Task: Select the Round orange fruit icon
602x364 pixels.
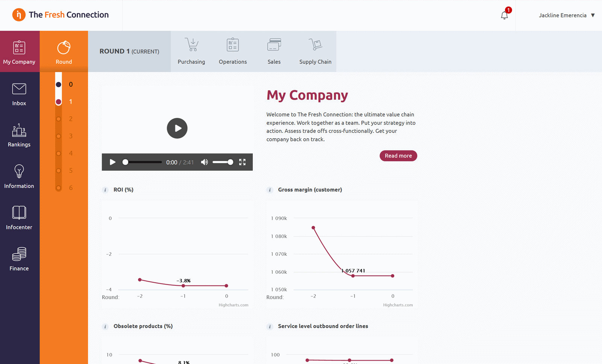Action: coord(64,48)
